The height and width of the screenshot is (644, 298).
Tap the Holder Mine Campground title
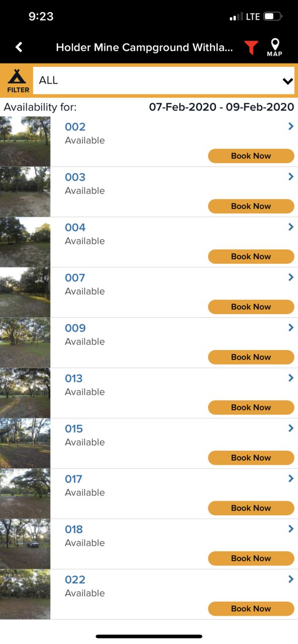(145, 48)
